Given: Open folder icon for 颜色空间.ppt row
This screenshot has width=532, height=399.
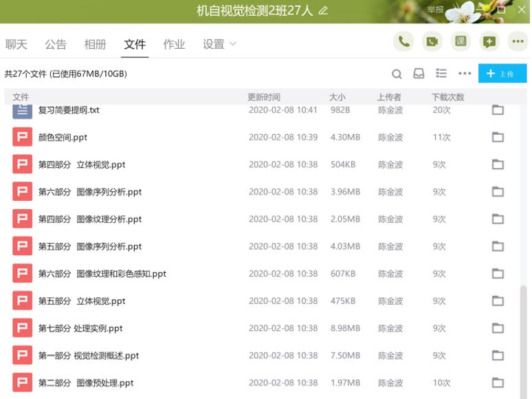Looking at the screenshot, I should click(498, 138).
